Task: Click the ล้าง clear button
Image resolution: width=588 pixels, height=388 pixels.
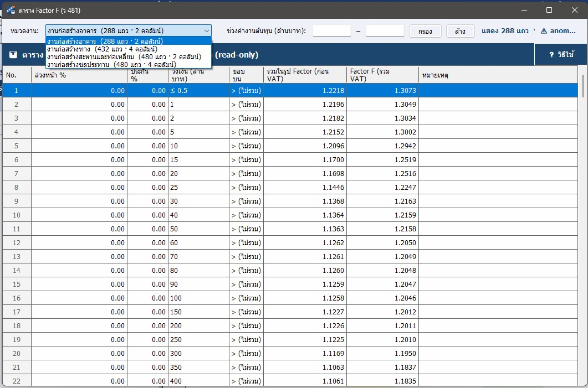Action: (460, 31)
